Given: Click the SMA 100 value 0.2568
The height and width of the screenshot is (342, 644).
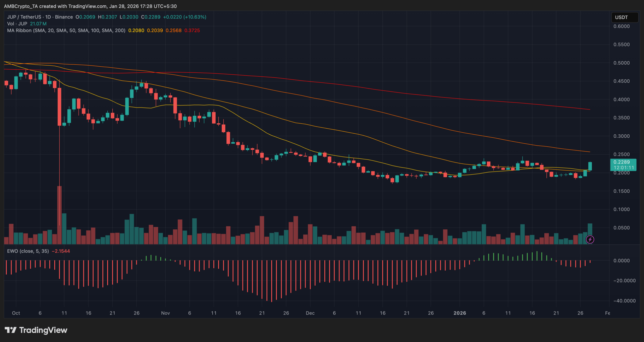Looking at the screenshot, I should [x=174, y=30].
